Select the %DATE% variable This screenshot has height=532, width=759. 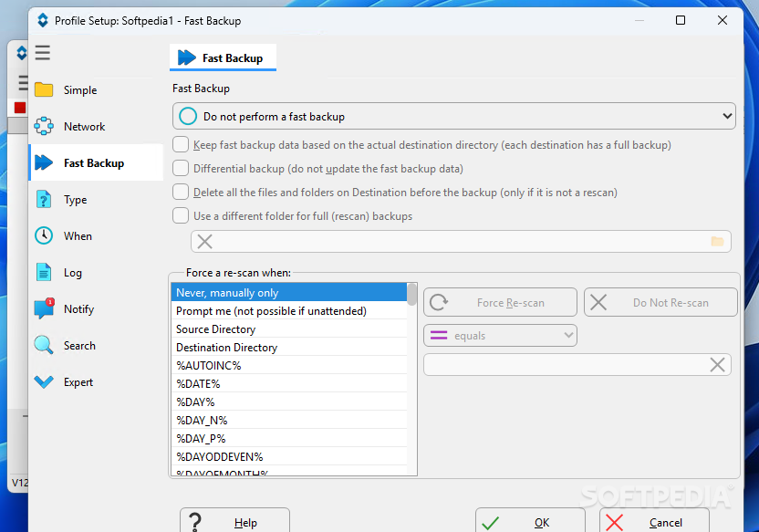[289, 384]
